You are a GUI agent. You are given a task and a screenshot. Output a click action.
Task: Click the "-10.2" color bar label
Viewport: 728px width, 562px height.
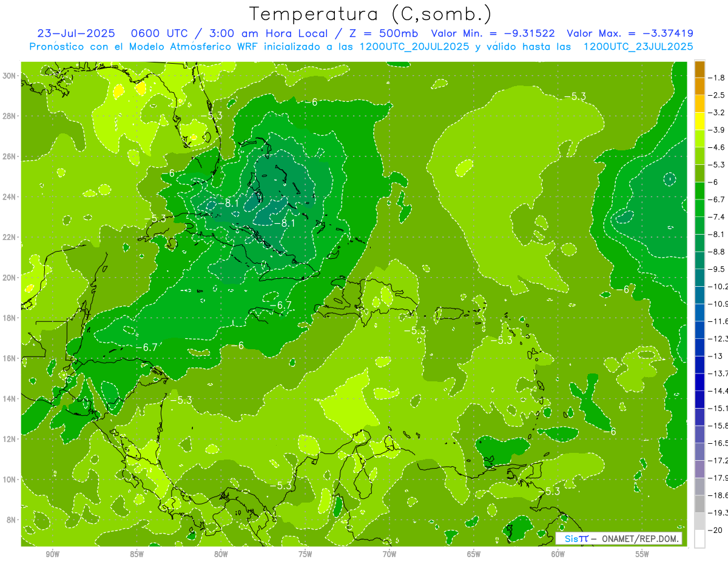[718, 286]
